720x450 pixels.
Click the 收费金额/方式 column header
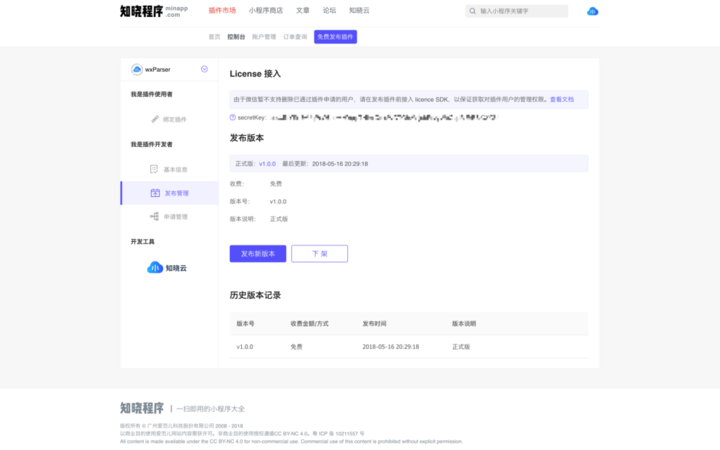pos(309,324)
